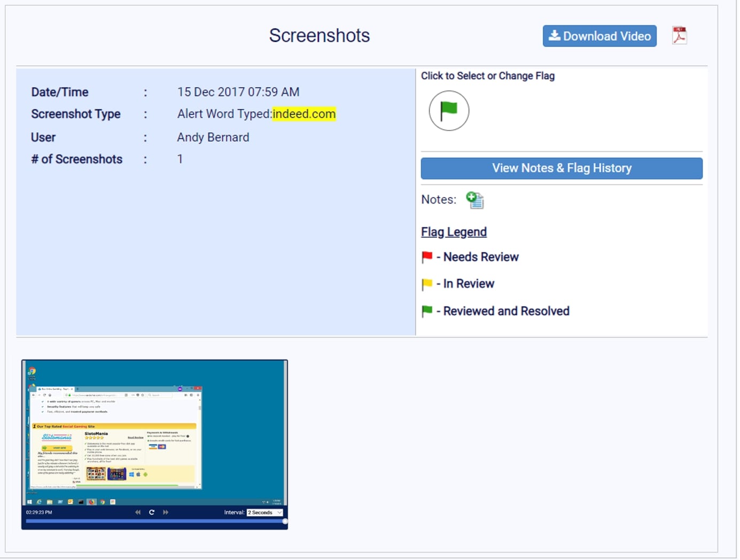
Task: Click View Notes & Flag History
Action: click(x=562, y=168)
